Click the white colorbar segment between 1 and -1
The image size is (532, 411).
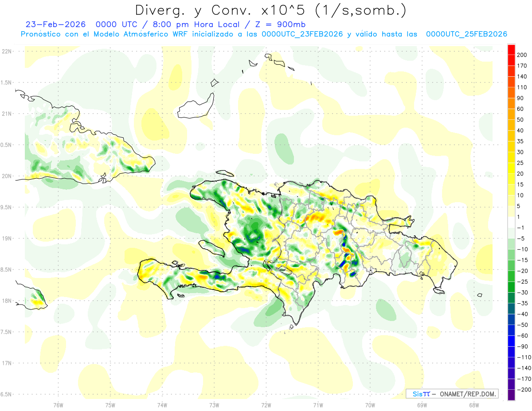point(512,222)
